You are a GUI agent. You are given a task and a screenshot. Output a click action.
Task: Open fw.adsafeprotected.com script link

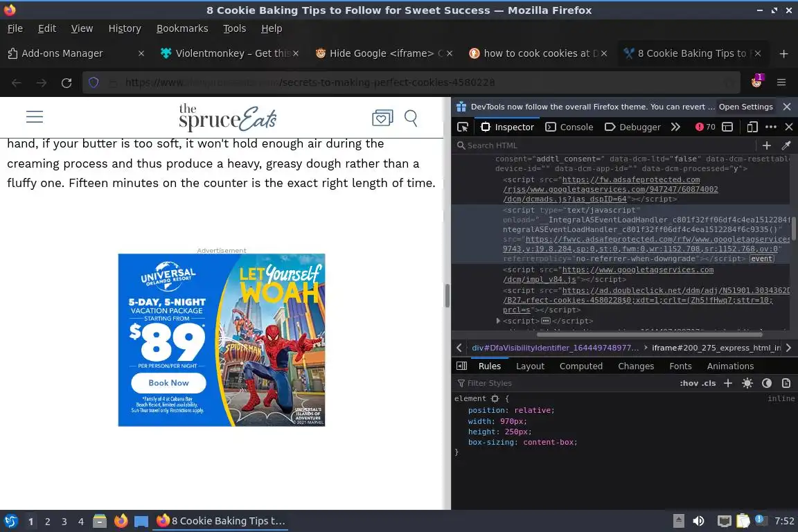coord(610,189)
